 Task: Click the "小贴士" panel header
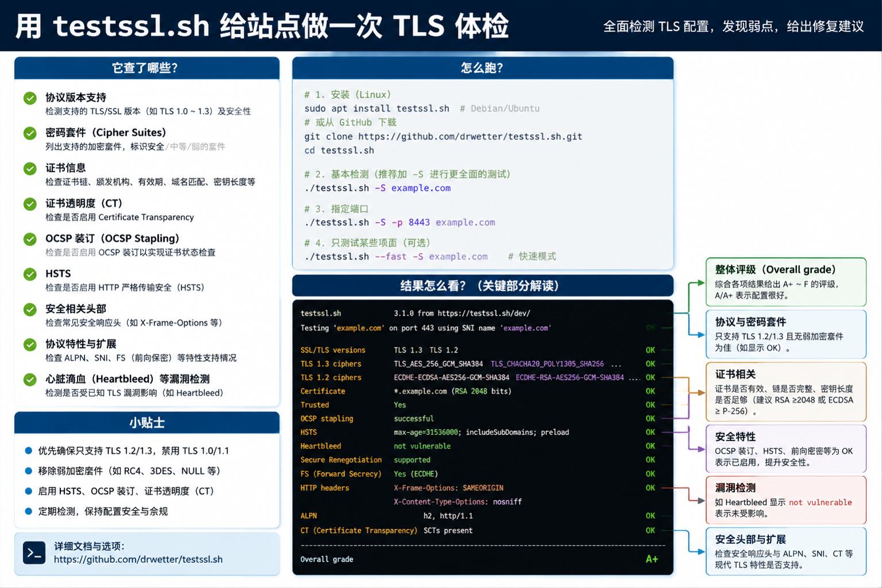click(147, 423)
